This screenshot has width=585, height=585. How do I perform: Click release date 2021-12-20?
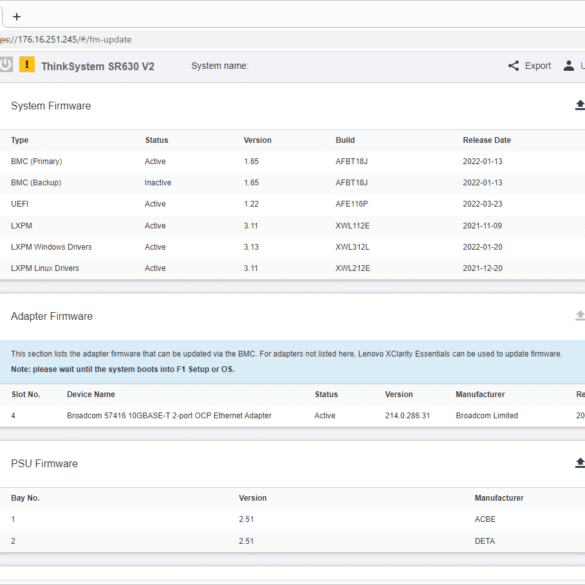[x=482, y=268]
